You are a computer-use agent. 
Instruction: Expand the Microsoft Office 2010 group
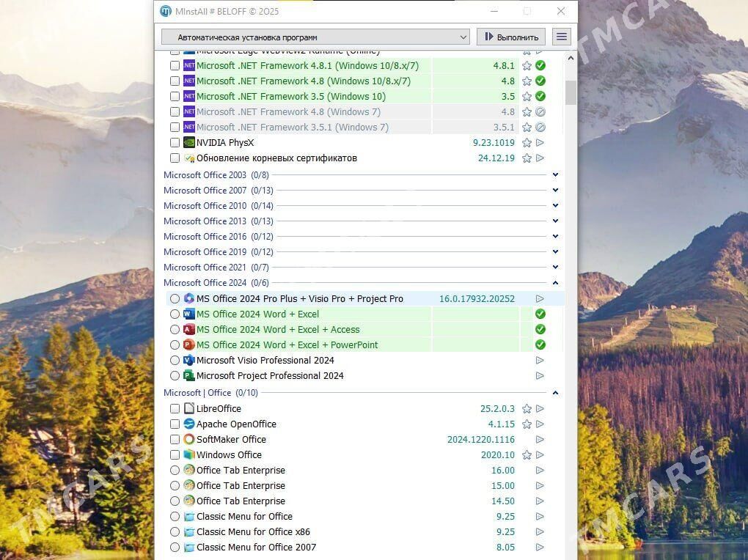pos(555,205)
